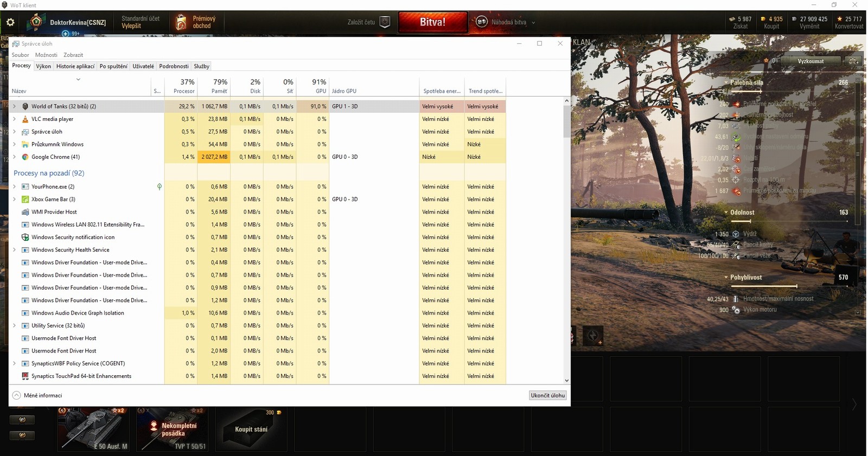The image size is (868, 456).
Task: Open the Náhodná bitva battle mode dropdown
Action: 533,23
